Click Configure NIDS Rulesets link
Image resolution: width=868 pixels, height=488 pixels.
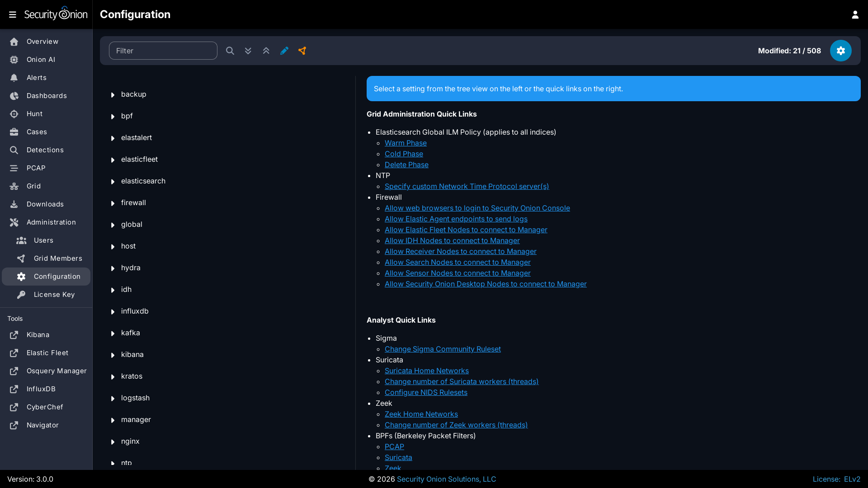[426, 392]
